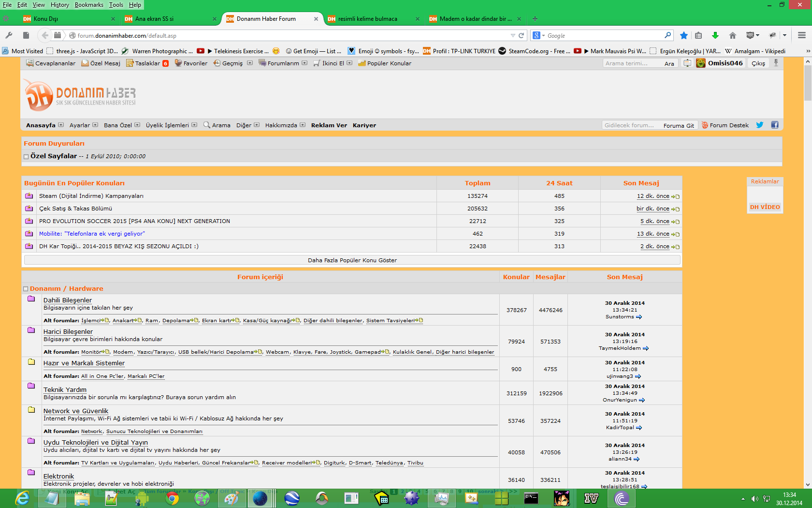This screenshot has height=508, width=812.
Task: Click the Gidilecek forum input field
Action: (x=631, y=125)
